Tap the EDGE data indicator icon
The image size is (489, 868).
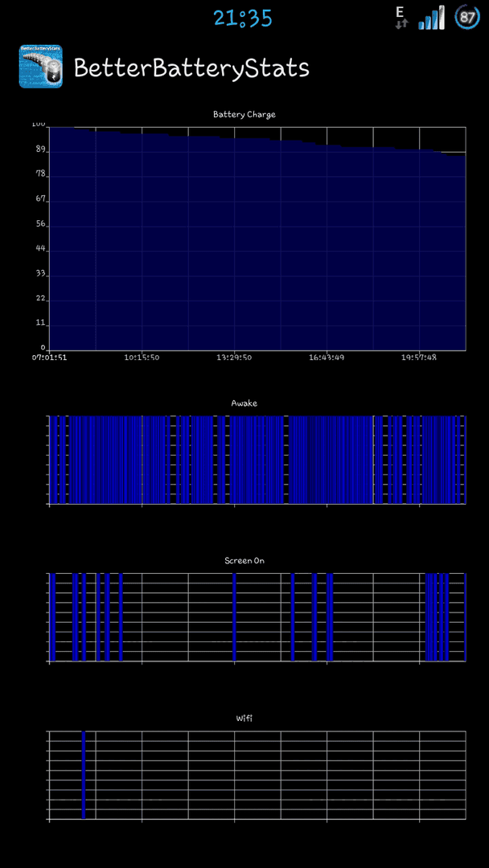coord(401,18)
